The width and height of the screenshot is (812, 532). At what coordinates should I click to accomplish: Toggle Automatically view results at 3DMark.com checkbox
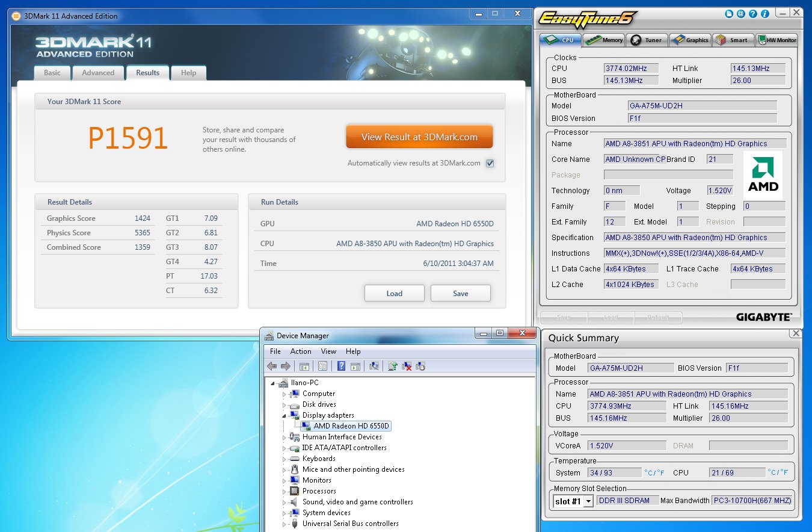point(490,163)
